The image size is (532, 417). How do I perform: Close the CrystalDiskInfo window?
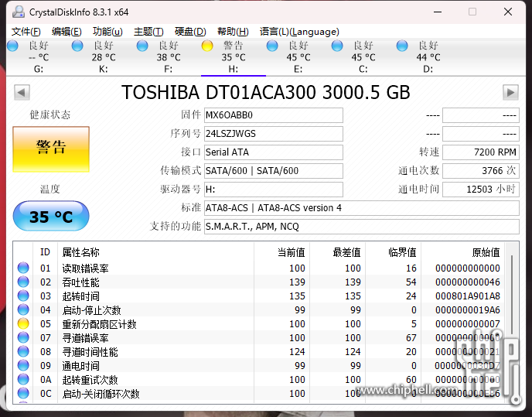coord(508,12)
